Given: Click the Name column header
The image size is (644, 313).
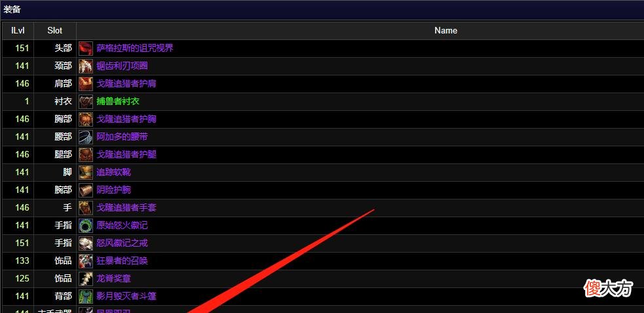Looking at the screenshot, I should (445, 30).
